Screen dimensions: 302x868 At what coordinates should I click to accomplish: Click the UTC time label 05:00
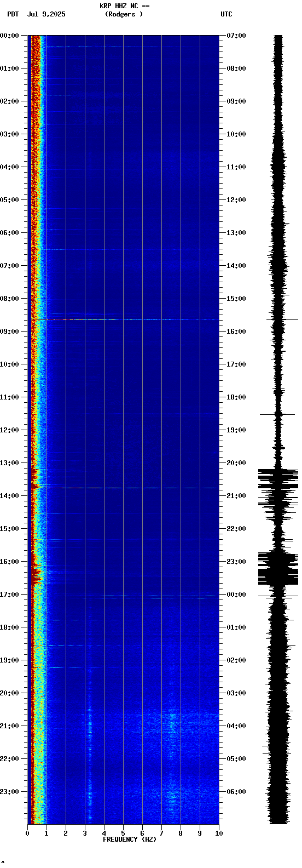[x=236, y=759]
